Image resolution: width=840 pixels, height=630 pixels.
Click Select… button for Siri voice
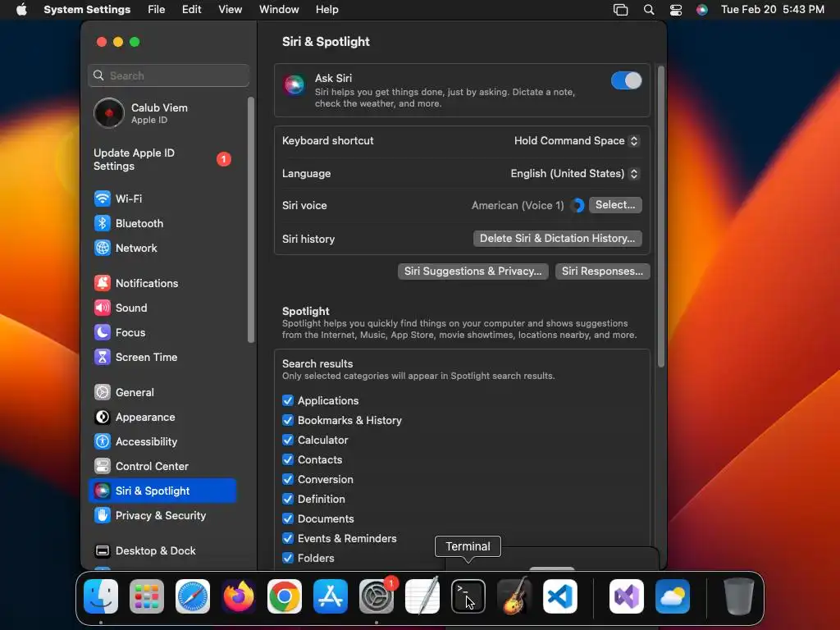pyautogui.click(x=615, y=205)
